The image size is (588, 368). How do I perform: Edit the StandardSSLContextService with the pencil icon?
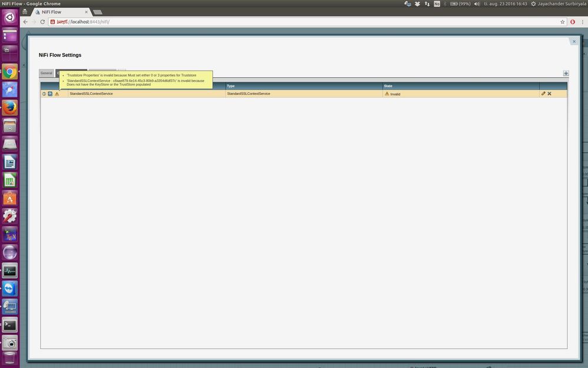[x=543, y=94]
